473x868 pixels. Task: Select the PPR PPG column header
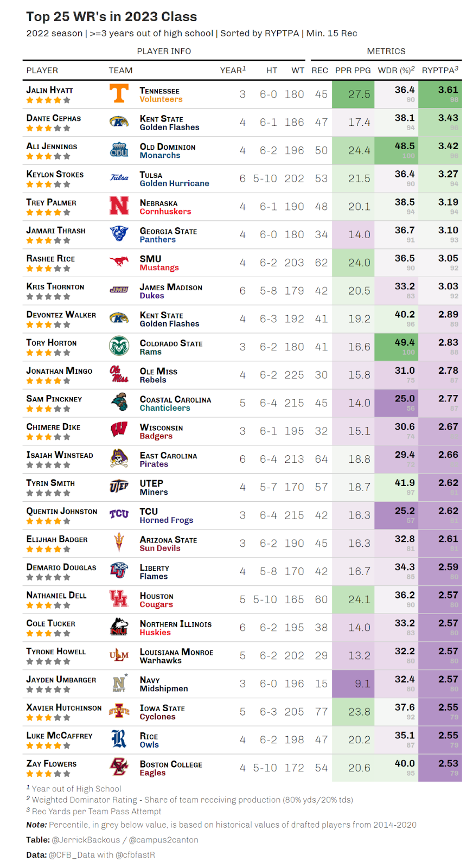(353, 71)
